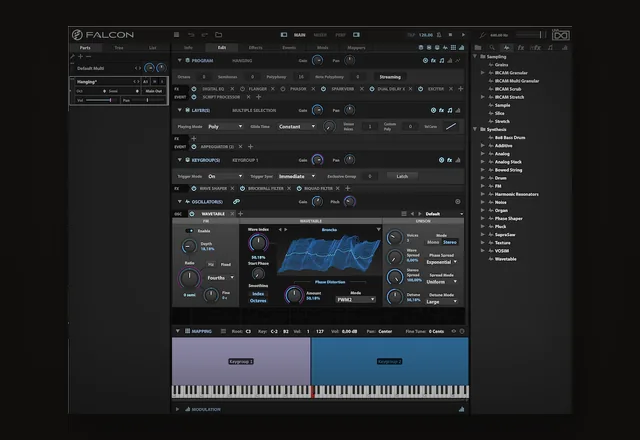
Task: Toggle the DIGITAL EQ power button
Action: click(194, 89)
